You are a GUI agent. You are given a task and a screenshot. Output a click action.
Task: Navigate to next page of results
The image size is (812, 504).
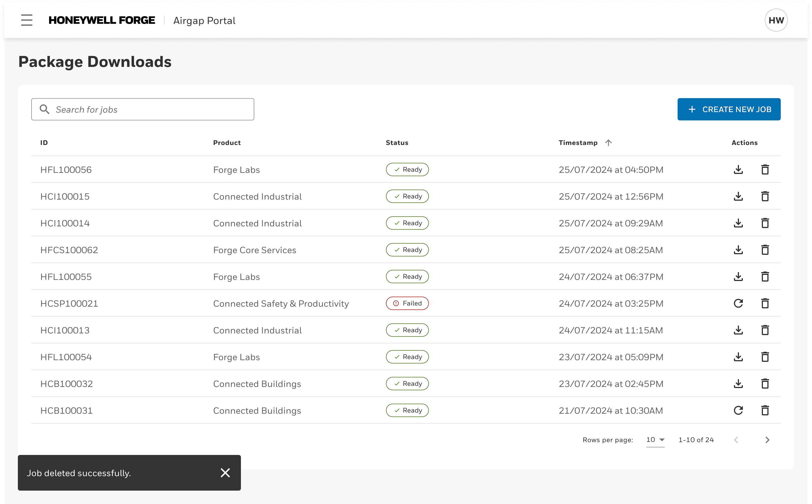[x=767, y=440]
